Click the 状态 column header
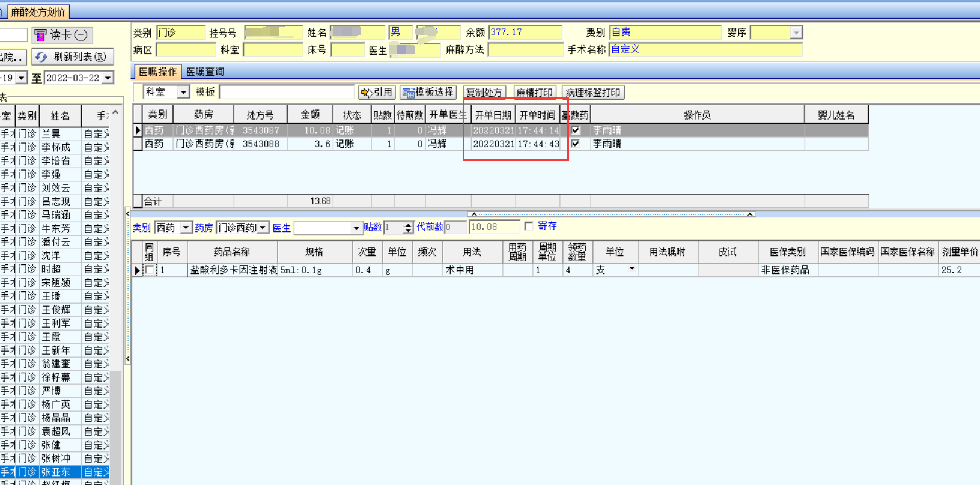The height and width of the screenshot is (485, 980). click(x=352, y=114)
